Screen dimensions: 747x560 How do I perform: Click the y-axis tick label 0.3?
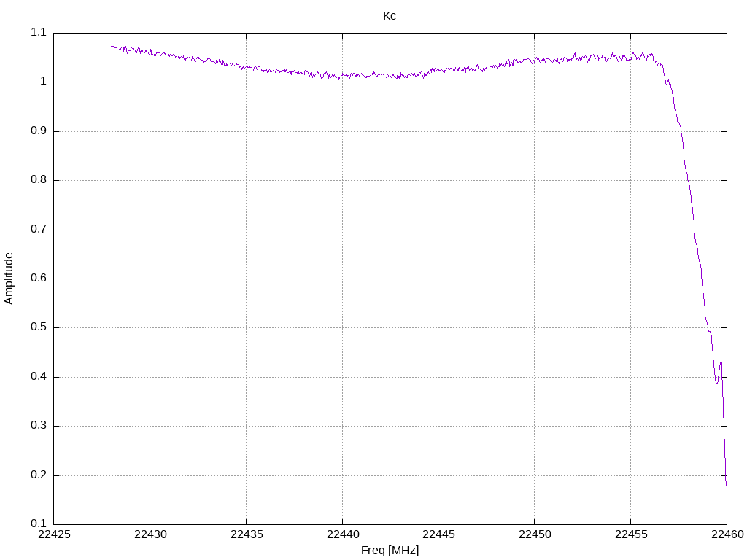(39, 426)
